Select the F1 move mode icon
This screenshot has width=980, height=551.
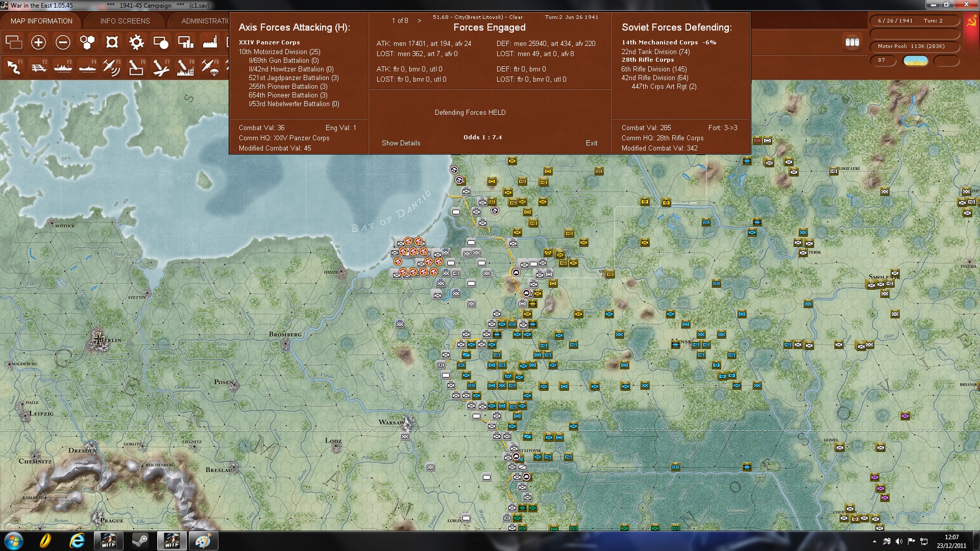click(x=14, y=67)
